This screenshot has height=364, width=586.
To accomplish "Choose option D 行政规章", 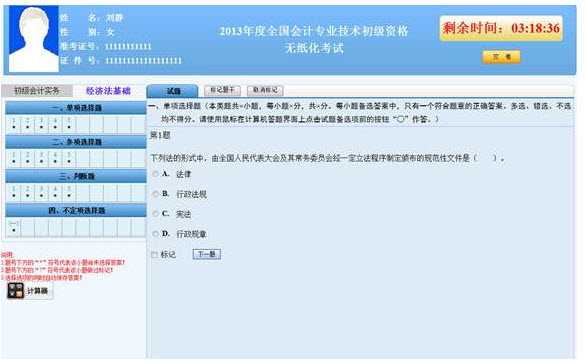I will tap(155, 234).
